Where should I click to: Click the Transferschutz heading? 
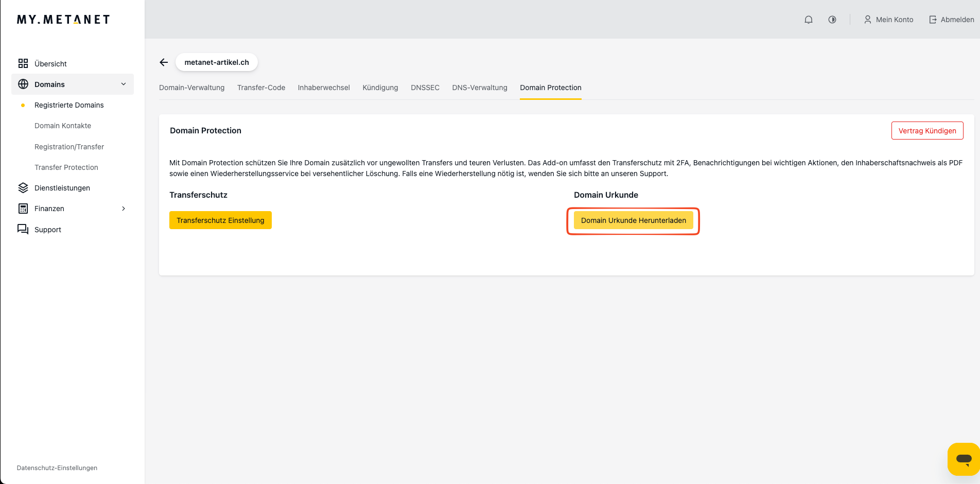[x=198, y=195]
